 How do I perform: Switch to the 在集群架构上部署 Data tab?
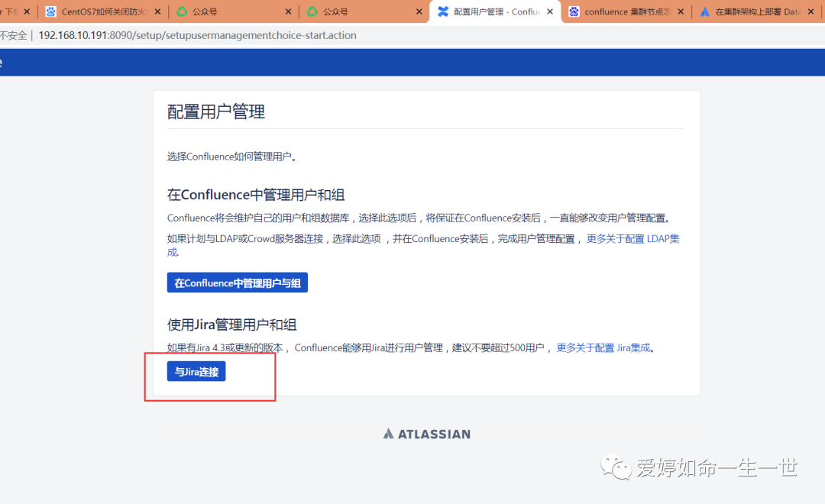[x=757, y=11]
